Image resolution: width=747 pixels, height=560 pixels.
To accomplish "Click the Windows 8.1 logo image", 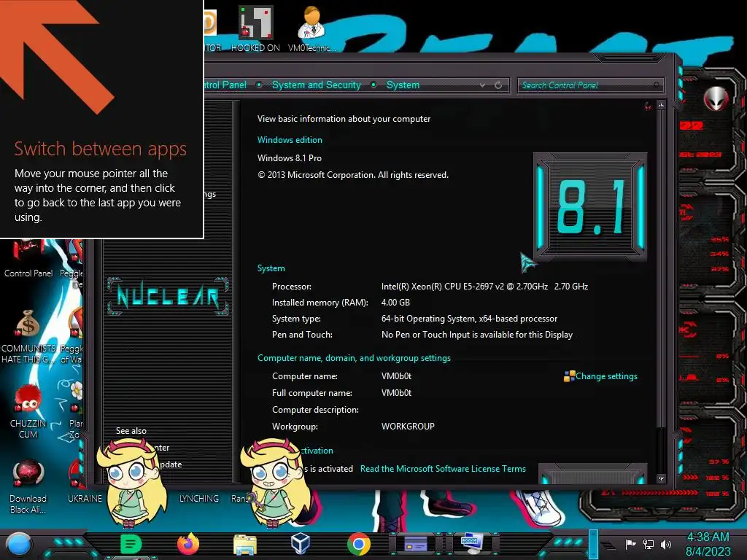I will pos(590,207).
